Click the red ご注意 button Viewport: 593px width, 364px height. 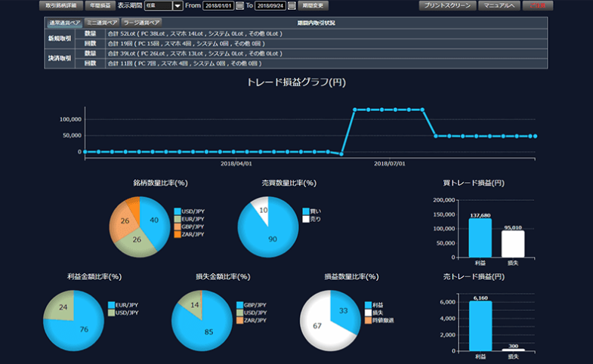coord(537,6)
